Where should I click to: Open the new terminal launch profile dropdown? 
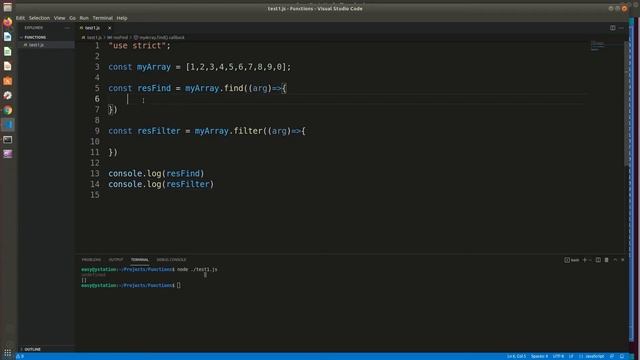[x=590, y=260]
